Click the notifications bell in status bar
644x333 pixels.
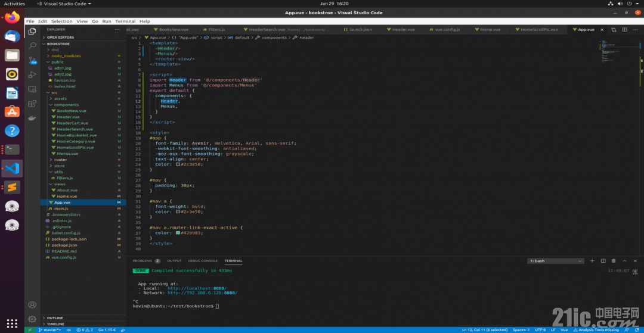click(637, 329)
